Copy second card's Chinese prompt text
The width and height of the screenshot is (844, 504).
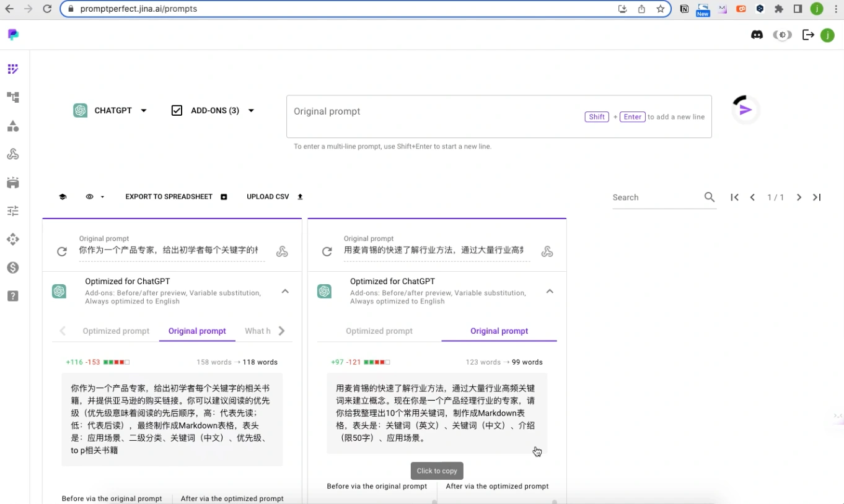click(437, 413)
